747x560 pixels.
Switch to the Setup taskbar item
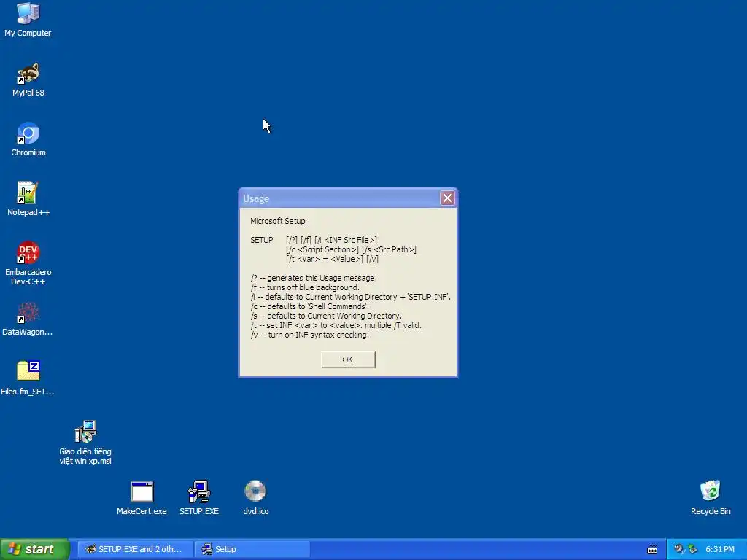click(252, 549)
